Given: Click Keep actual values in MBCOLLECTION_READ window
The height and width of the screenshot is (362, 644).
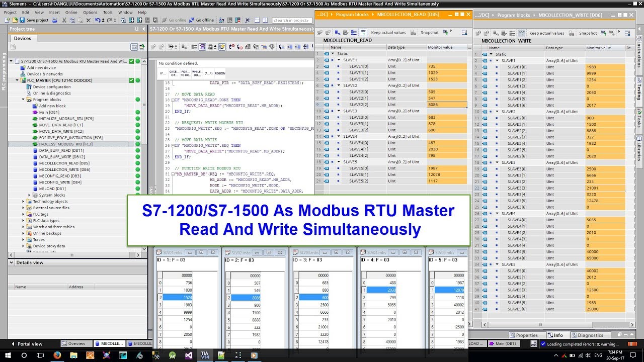Looking at the screenshot, I should (388, 32).
